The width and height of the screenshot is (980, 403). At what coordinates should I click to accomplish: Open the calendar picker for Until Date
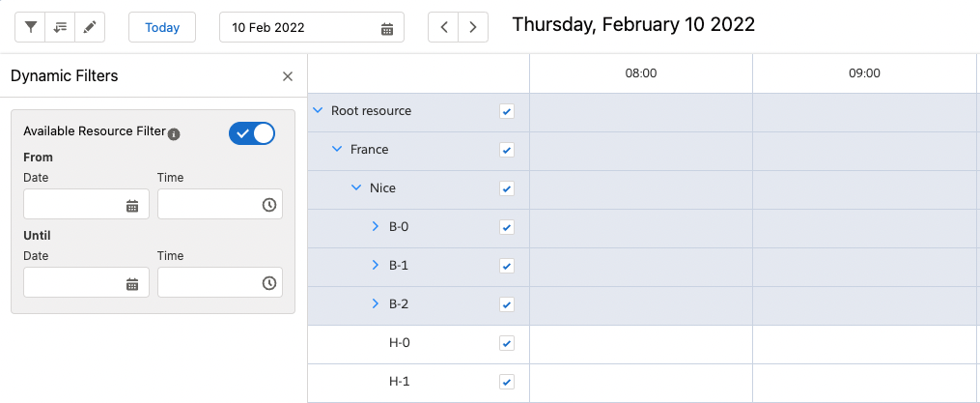[132, 283]
